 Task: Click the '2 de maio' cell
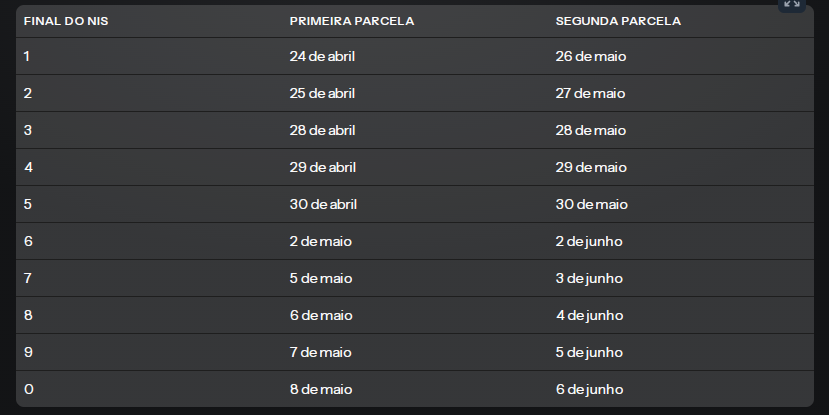point(320,241)
